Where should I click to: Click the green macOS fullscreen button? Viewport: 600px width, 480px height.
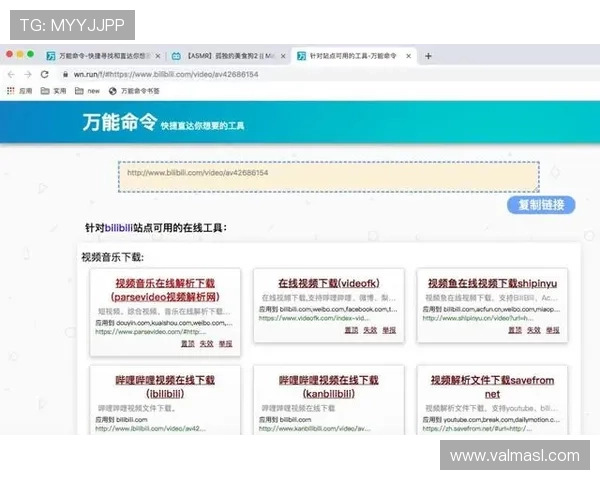click(31, 55)
